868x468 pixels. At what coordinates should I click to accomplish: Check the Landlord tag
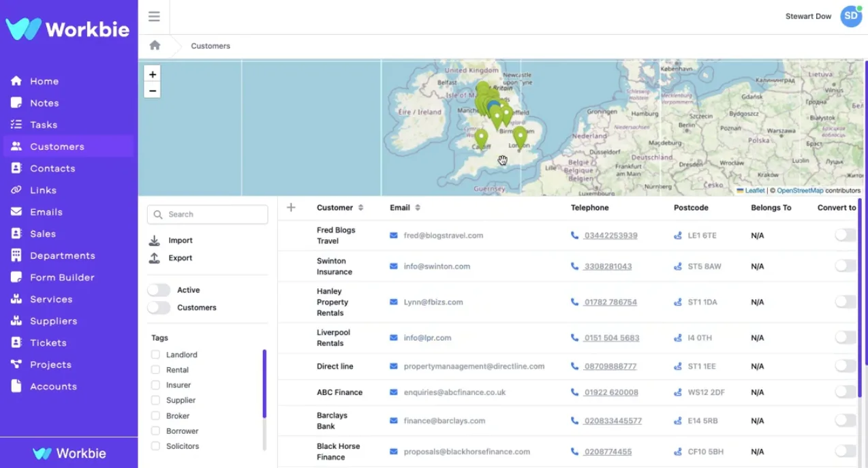pos(155,355)
